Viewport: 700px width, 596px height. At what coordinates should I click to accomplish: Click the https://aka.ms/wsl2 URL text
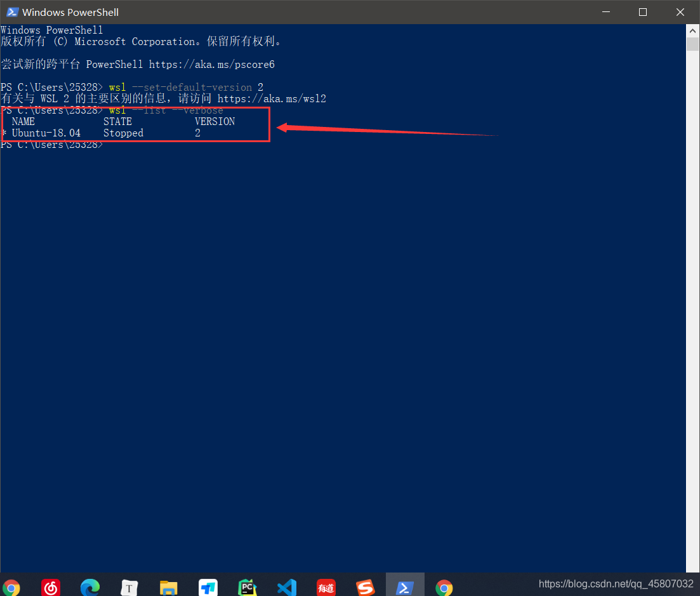(272, 98)
